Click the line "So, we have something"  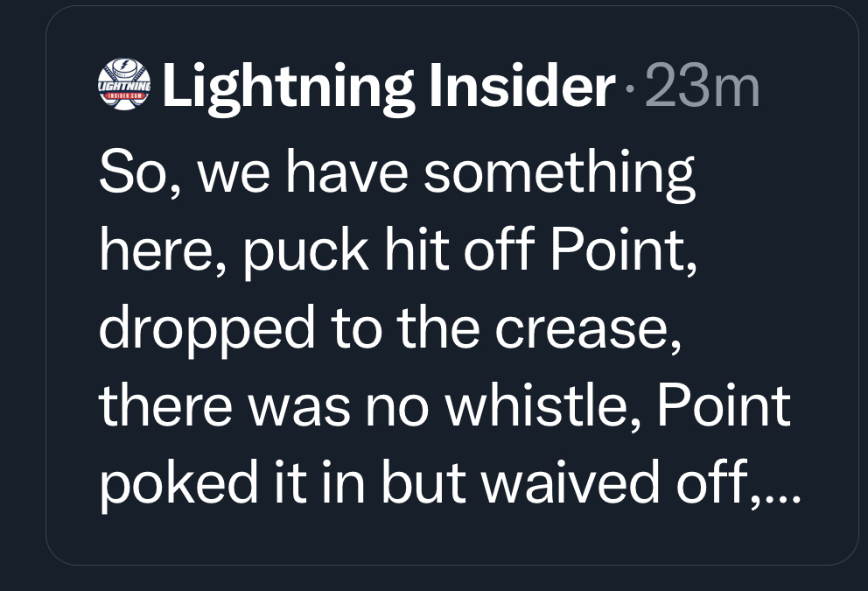coord(397,174)
